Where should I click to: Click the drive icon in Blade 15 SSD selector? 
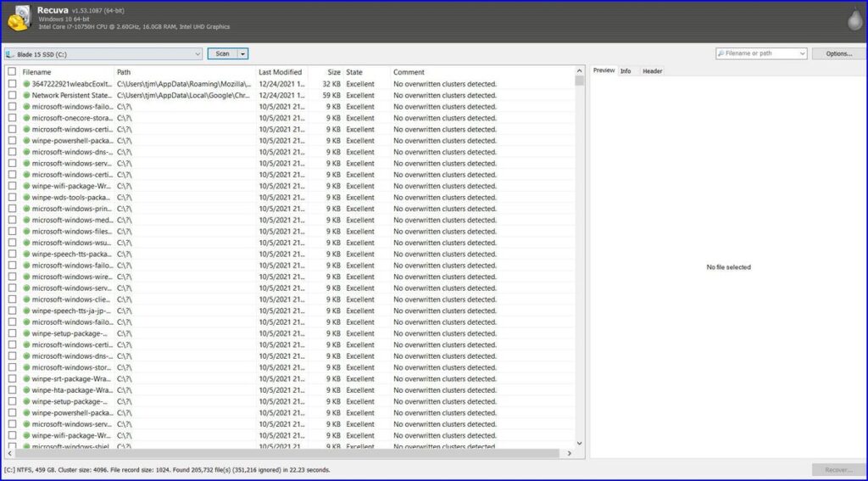coord(10,54)
